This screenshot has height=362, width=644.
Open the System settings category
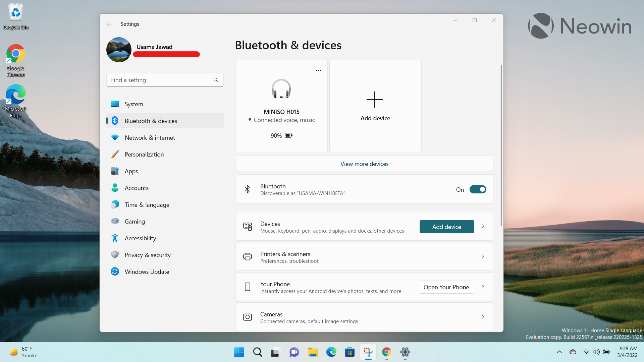click(x=165, y=104)
